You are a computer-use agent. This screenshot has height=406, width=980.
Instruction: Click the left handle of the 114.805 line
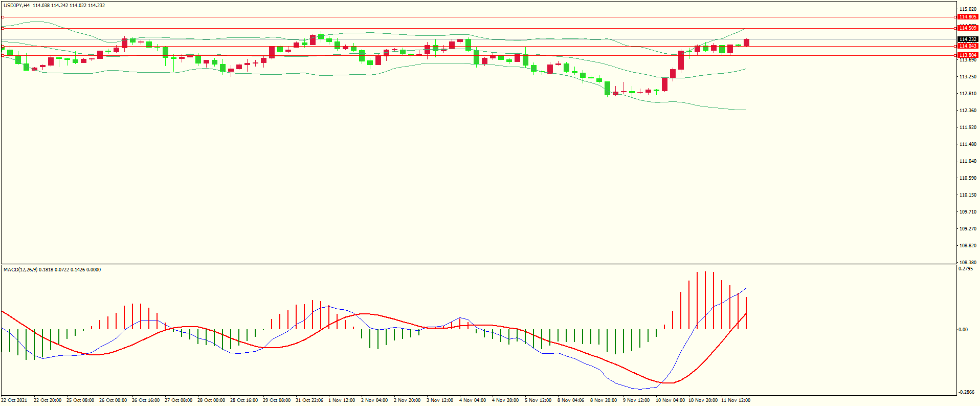(x=3, y=17)
